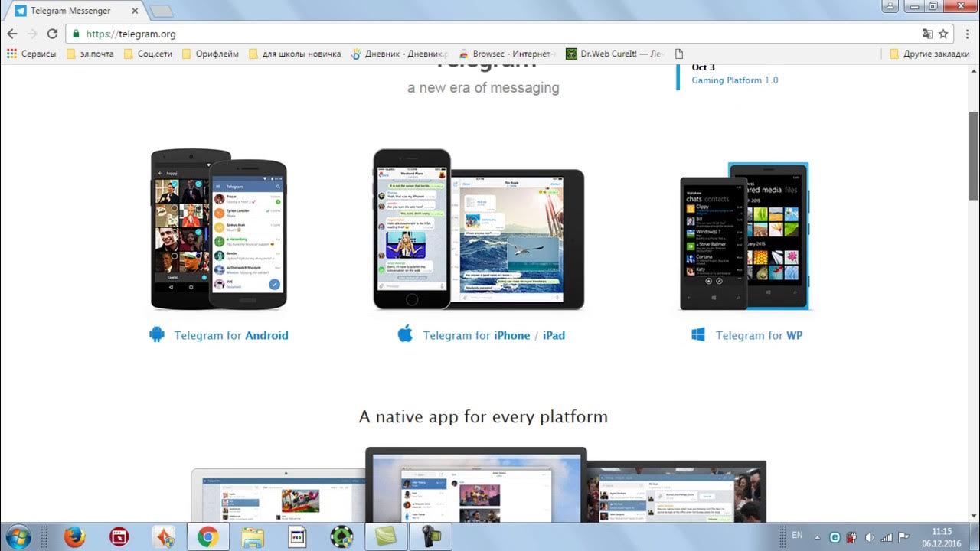This screenshot has height=551, width=980.
Task: Open the Орифлейм bookmark folder
Action: (211, 54)
